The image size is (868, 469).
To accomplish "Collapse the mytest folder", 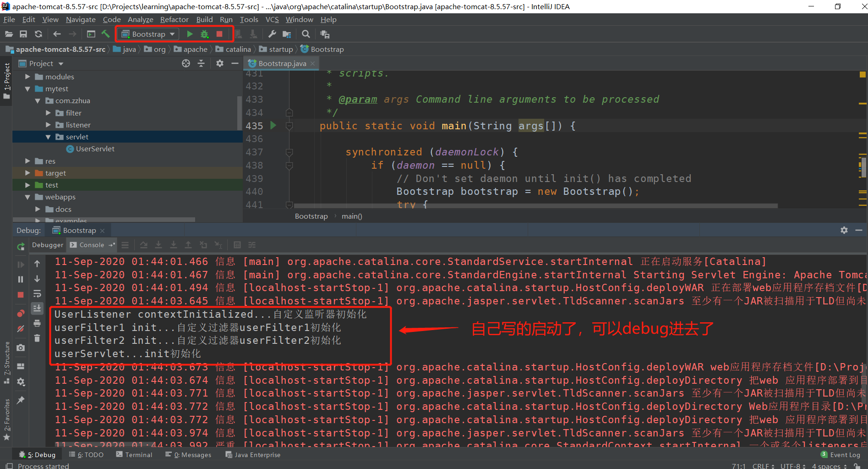I will (x=28, y=89).
